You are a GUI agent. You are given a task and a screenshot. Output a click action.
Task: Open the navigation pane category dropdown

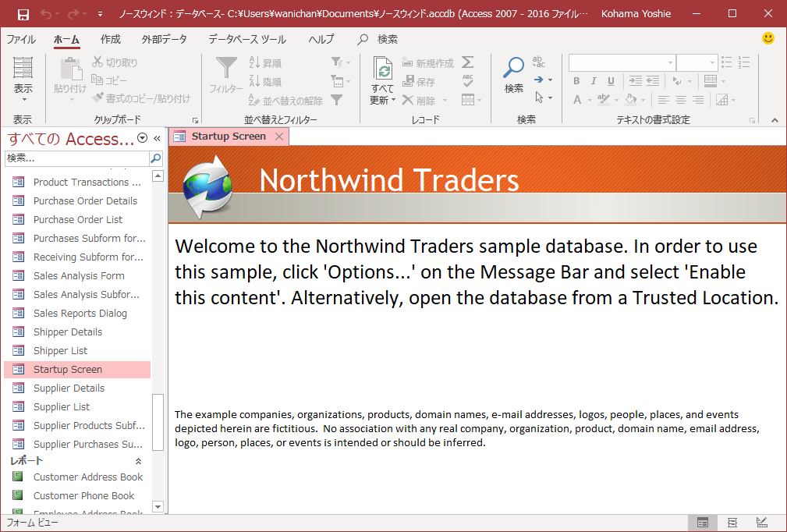142,138
